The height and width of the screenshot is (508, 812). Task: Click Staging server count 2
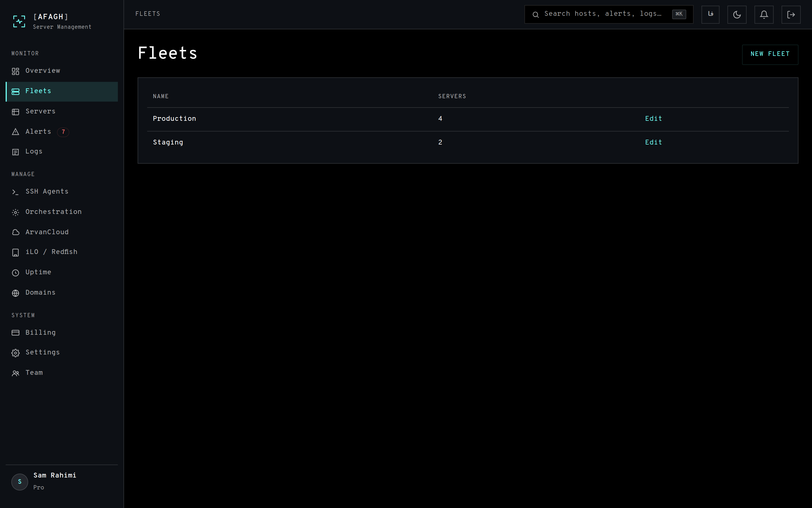[x=440, y=143]
